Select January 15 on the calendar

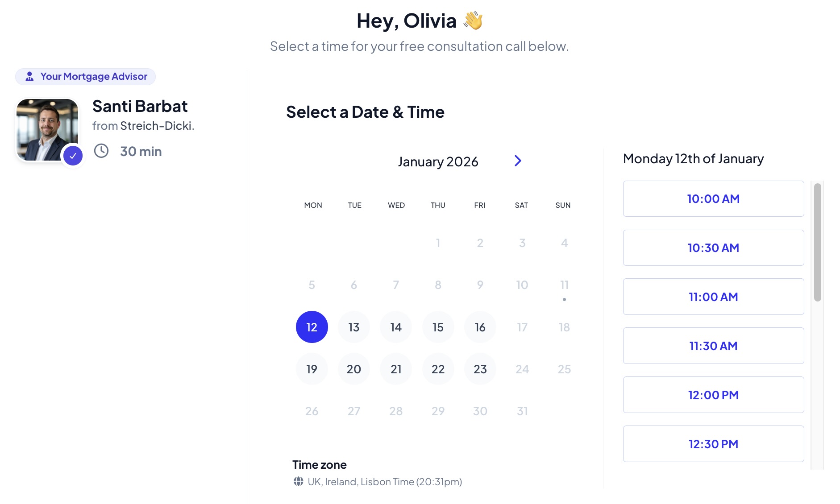click(438, 327)
